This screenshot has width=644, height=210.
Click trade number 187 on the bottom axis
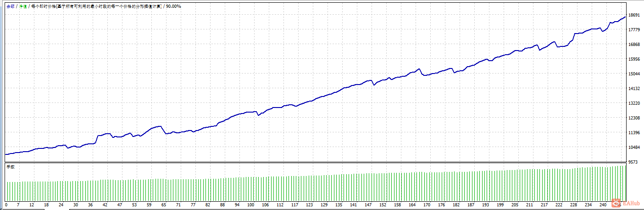[x=471, y=205]
